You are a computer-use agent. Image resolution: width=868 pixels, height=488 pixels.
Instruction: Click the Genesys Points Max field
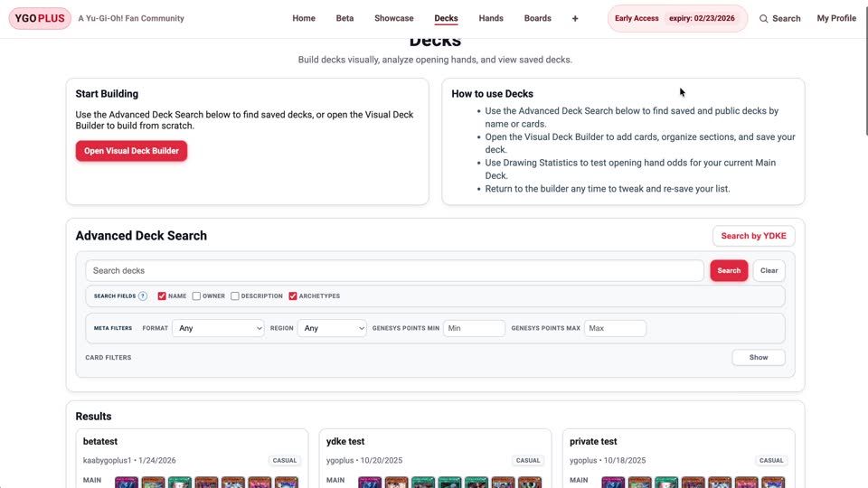tap(615, 328)
